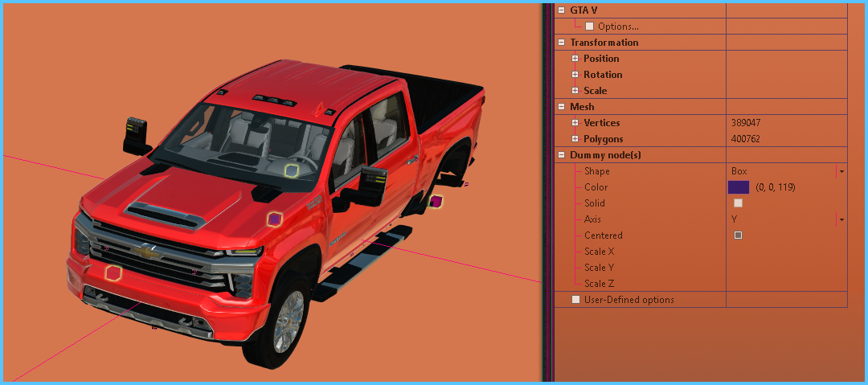This screenshot has height=385, width=868.
Task: Toggle the Centered checkbox
Action: [x=738, y=236]
